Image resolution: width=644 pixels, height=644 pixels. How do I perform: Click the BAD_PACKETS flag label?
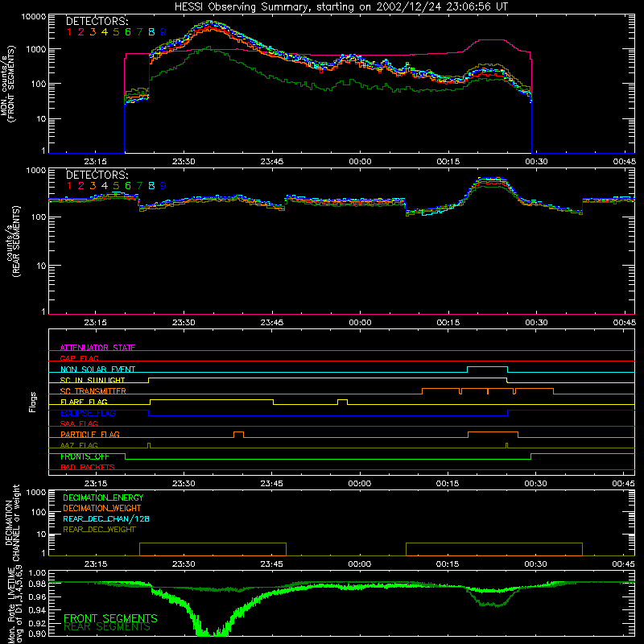pyautogui.click(x=88, y=467)
